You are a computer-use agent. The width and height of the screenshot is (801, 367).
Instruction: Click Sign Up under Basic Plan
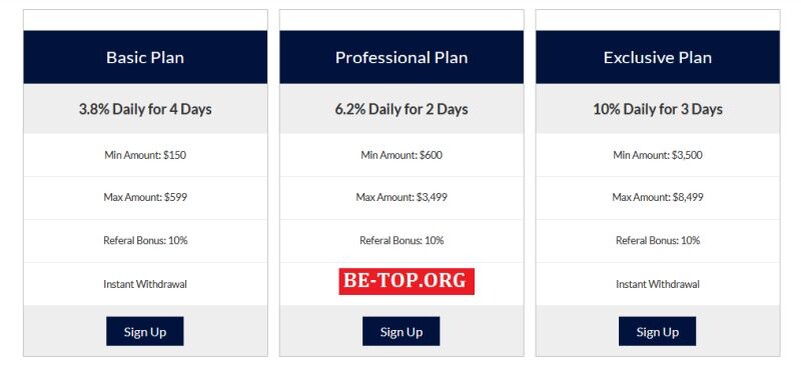pyautogui.click(x=145, y=331)
